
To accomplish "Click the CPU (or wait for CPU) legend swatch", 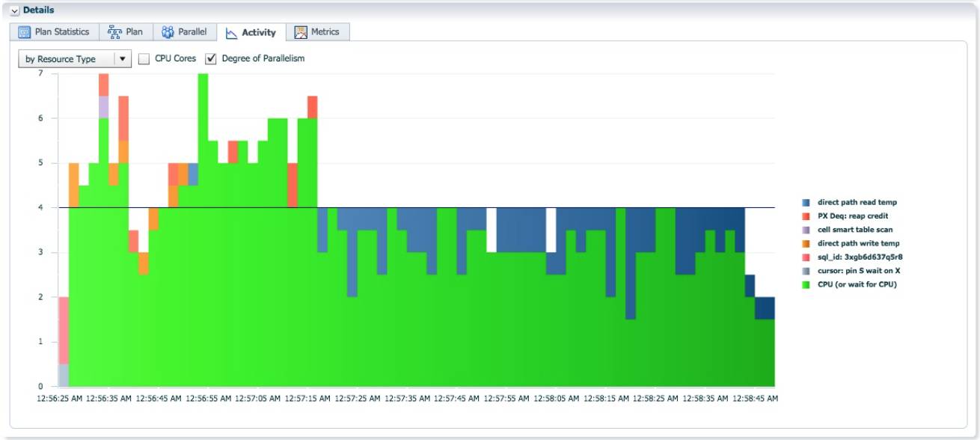I will [x=806, y=285].
